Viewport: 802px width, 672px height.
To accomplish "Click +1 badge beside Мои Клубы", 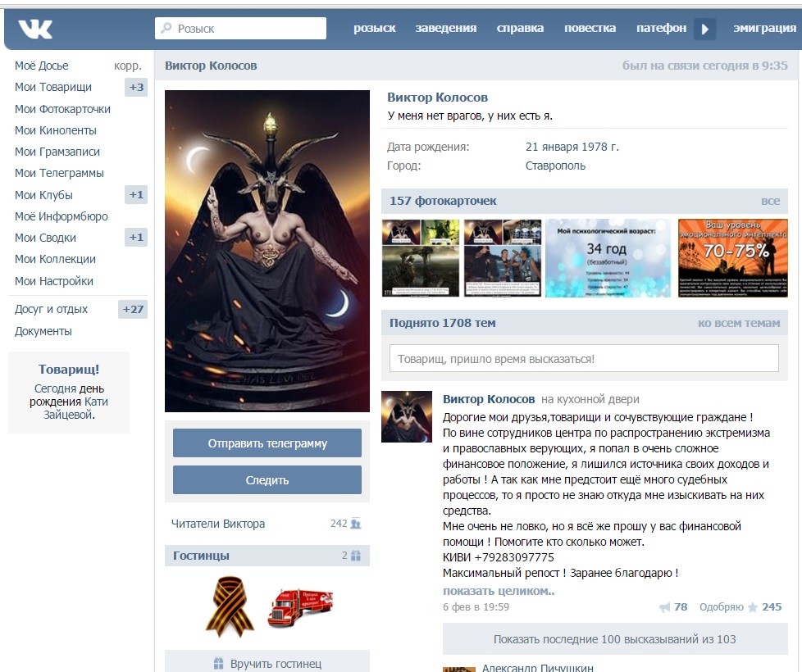I will pos(136,195).
